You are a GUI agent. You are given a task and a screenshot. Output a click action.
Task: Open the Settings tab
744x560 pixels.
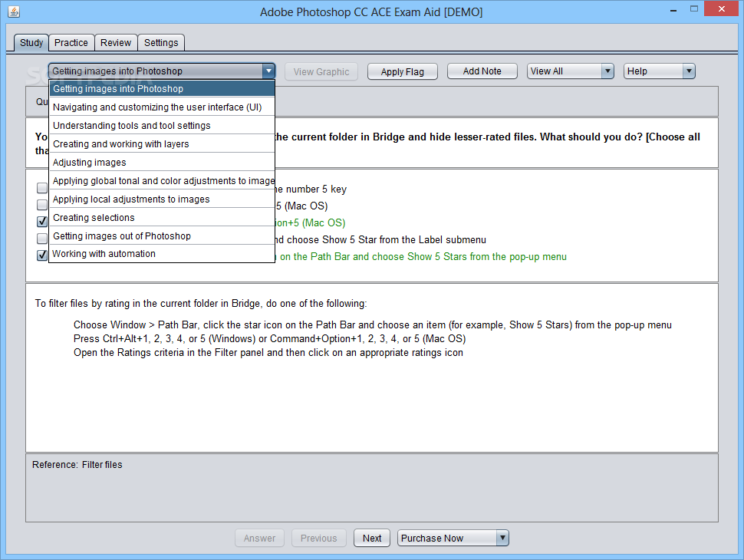click(161, 43)
